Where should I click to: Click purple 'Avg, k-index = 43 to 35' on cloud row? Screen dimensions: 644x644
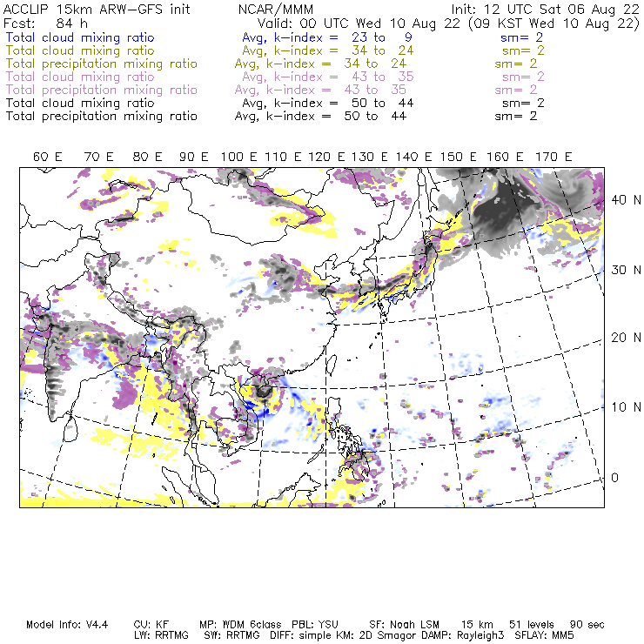coord(328,77)
